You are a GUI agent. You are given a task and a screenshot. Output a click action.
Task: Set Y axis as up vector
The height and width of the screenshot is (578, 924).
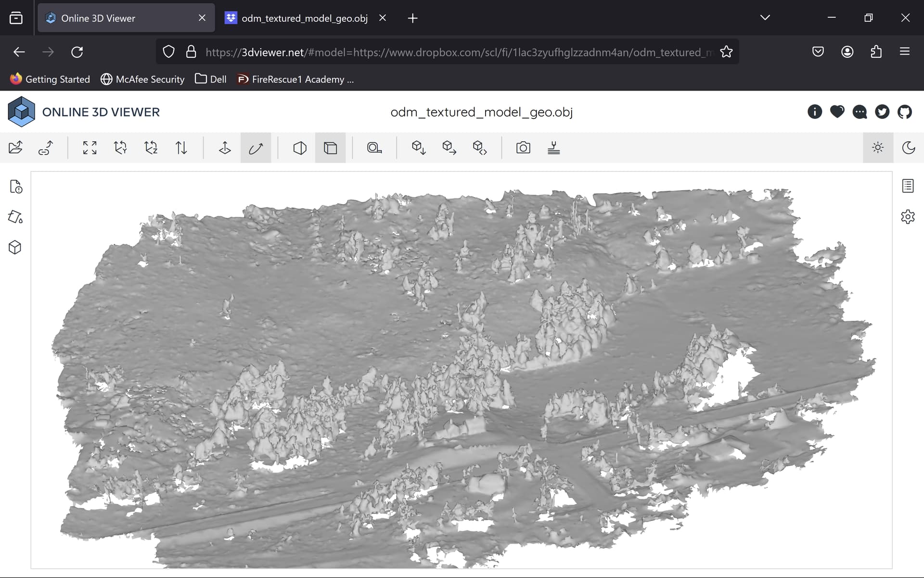(120, 148)
